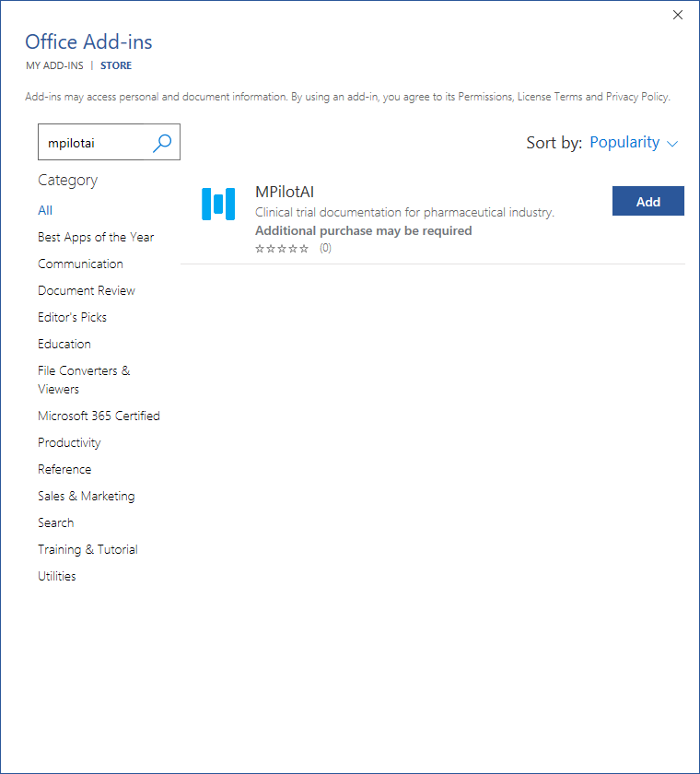The width and height of the screenshot is (700, 774).
Task: Open the Sort by Popularity dropdown
Action: (634, 142)
